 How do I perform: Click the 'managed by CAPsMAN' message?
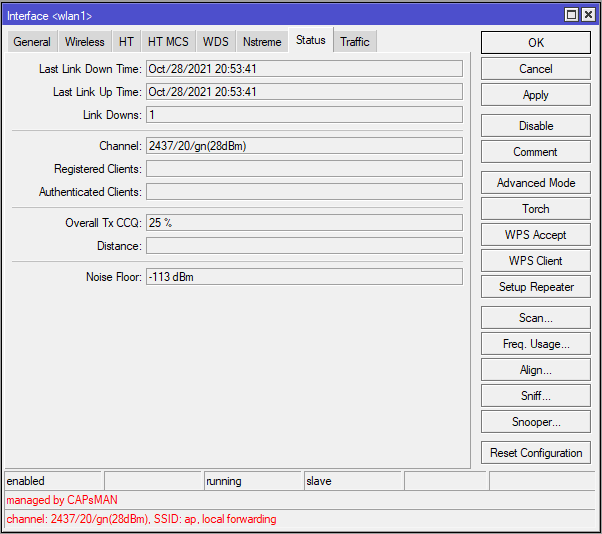pyautogui.click(x=62, y=500)
